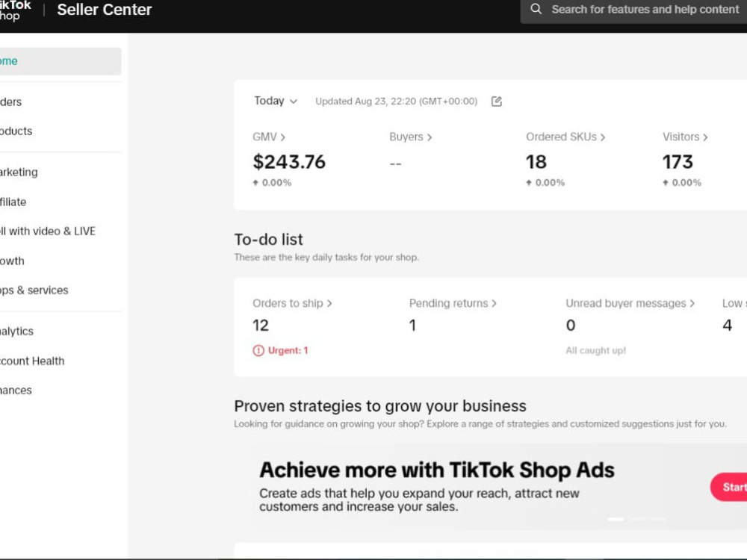The width and height of the screenshot is (747, 560).
Task: Click the red Start button on ads banner
Action: point(729,487)
